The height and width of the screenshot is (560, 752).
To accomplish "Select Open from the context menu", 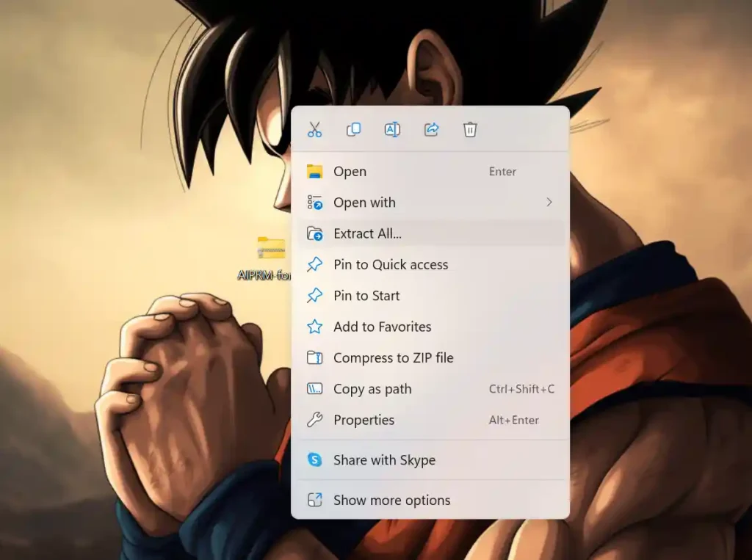I will [430, 172].
